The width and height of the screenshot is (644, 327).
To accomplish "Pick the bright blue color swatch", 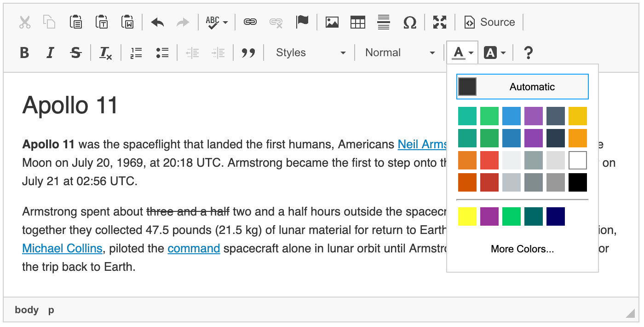I will [x=512, y=116].
